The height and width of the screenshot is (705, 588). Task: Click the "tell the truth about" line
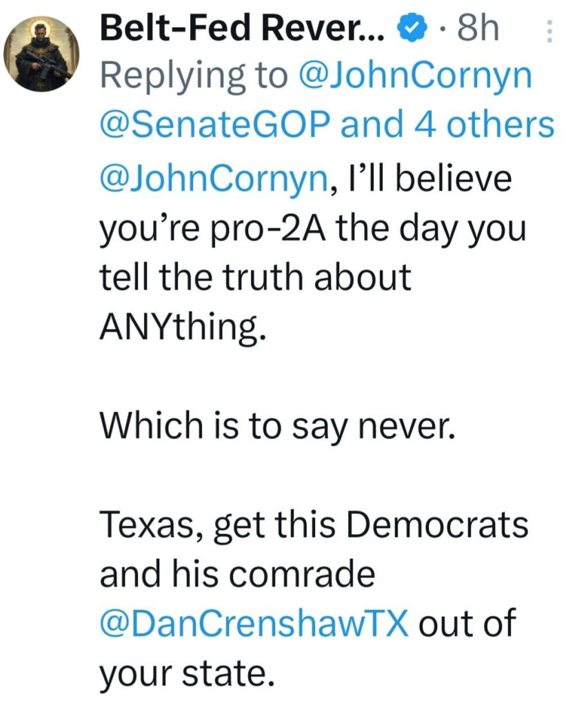pos(255,277)
